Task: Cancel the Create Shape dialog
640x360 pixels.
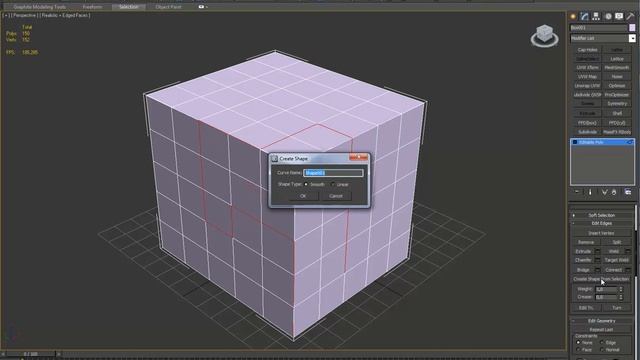Action: [336, 196]
